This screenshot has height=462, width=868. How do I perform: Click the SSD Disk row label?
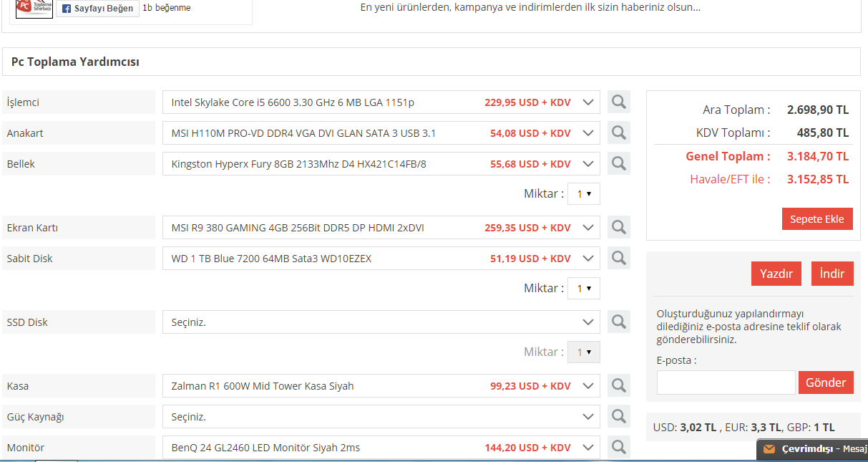pyautogui.click(x=27, y=322)
